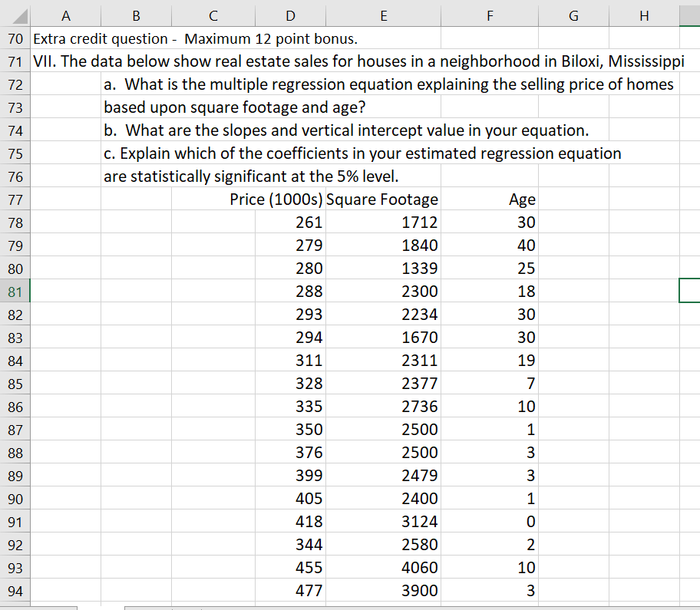Click square footage cell 1339
The width and height of the screenshot is (700, 610).
[x=384, y=269]
